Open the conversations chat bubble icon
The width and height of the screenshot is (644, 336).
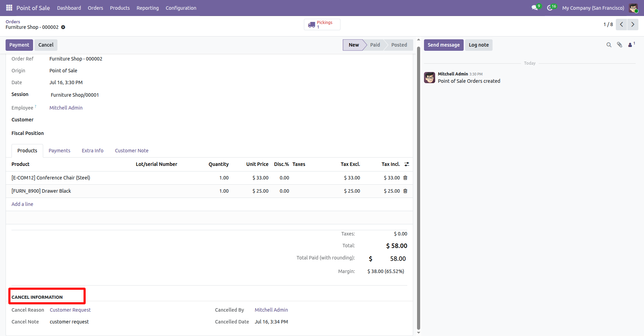[x=535, y=8]
